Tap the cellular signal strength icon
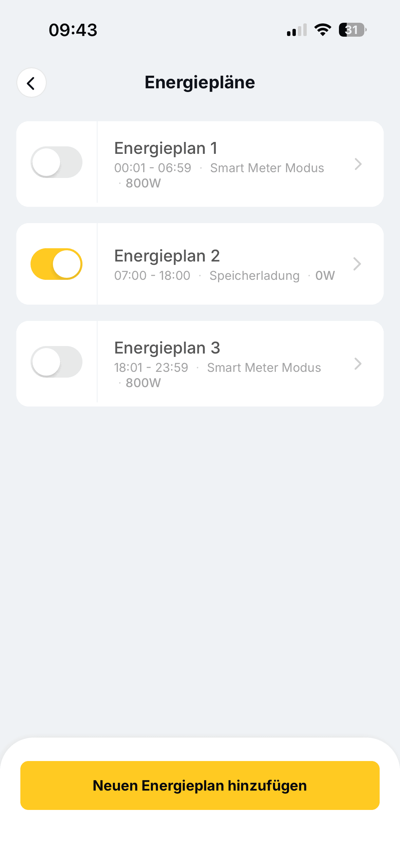Screen dimensions: 400x868 click(x=297, y=30)
